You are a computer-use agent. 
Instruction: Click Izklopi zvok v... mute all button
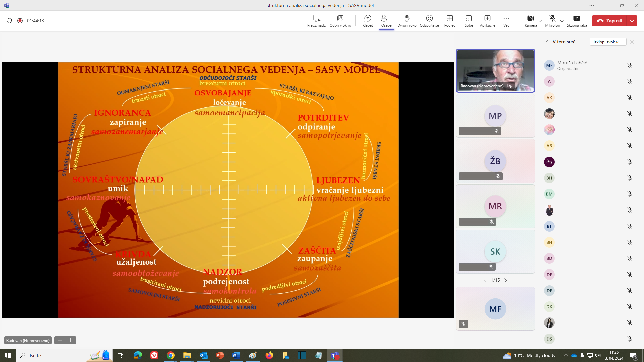coord(607,42)
